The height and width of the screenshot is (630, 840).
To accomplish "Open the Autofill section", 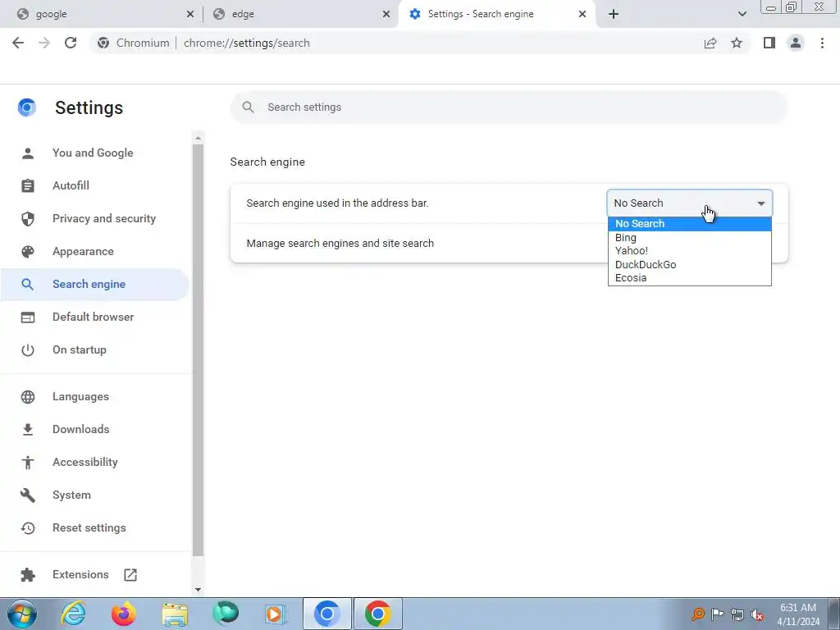I will click(95, 185).
